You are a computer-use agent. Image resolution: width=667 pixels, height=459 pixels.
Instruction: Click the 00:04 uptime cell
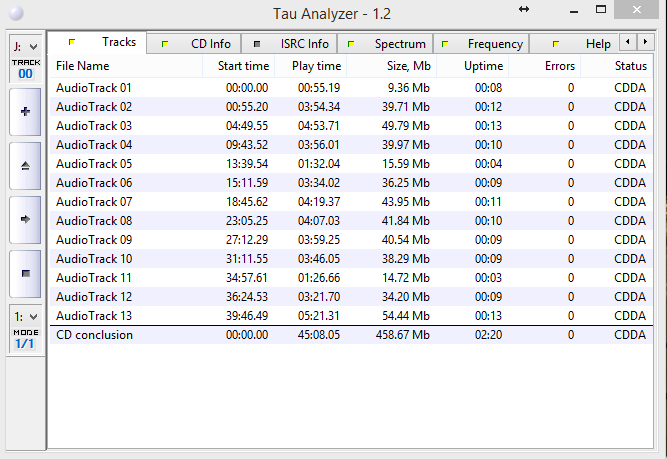(x=488, y=164)
